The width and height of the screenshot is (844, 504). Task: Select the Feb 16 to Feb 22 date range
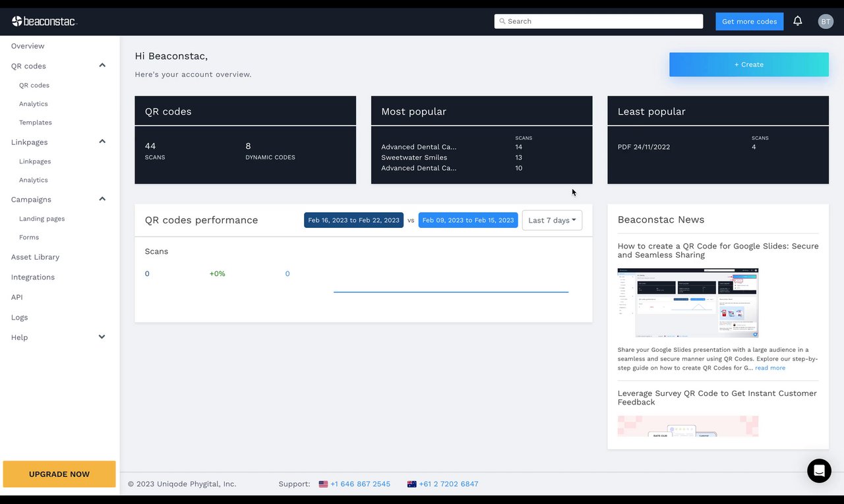(x=353, y=220)
